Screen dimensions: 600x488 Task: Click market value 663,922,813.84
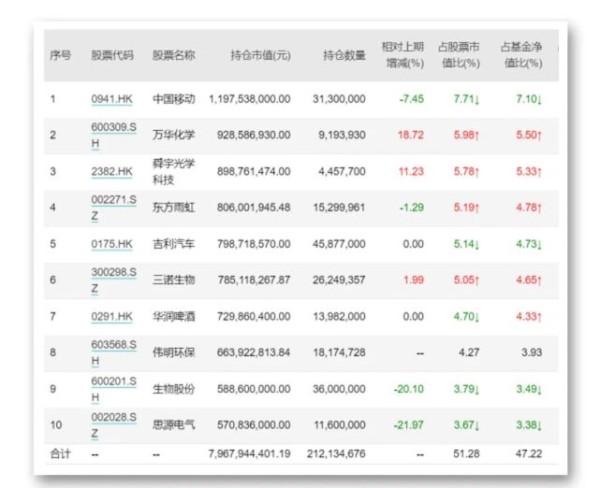tap(254, 353)
